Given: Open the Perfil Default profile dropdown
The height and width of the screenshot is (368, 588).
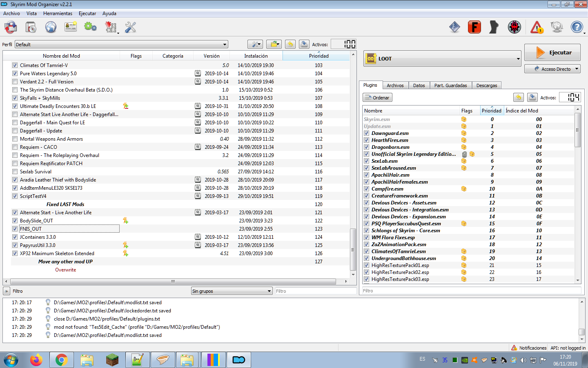Looking at the screenshot, I should click(121, 44).
